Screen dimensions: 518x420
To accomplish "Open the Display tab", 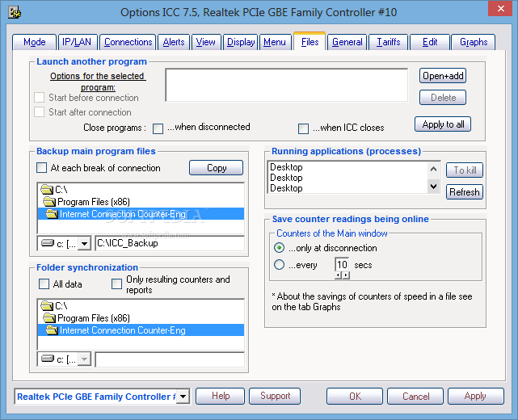I will point(241,42).
